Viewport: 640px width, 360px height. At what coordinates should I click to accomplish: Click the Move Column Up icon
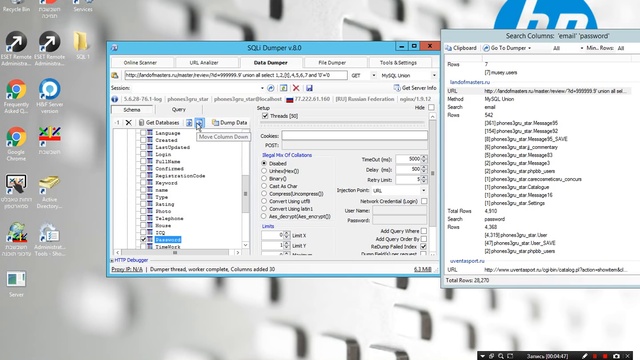coord(189,122)
